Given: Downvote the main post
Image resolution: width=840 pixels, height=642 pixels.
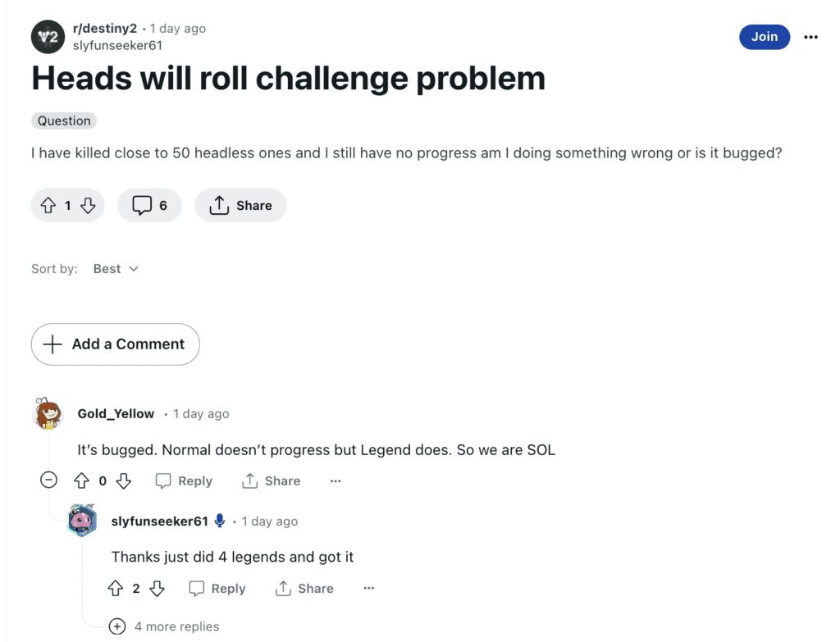Looking at the screenshot, I should (x=88, y=205).
